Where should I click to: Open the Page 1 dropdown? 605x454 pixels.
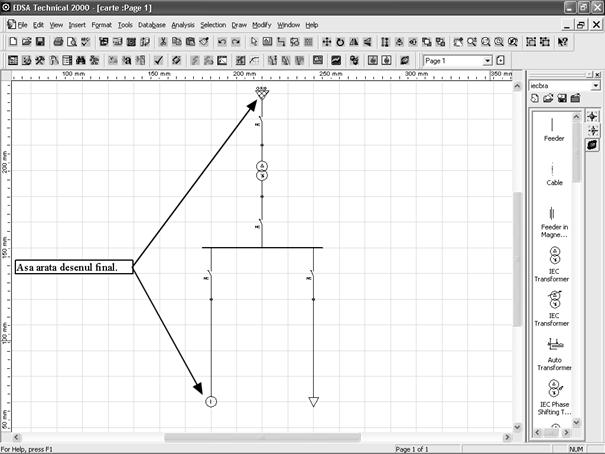tap(487, 60)
